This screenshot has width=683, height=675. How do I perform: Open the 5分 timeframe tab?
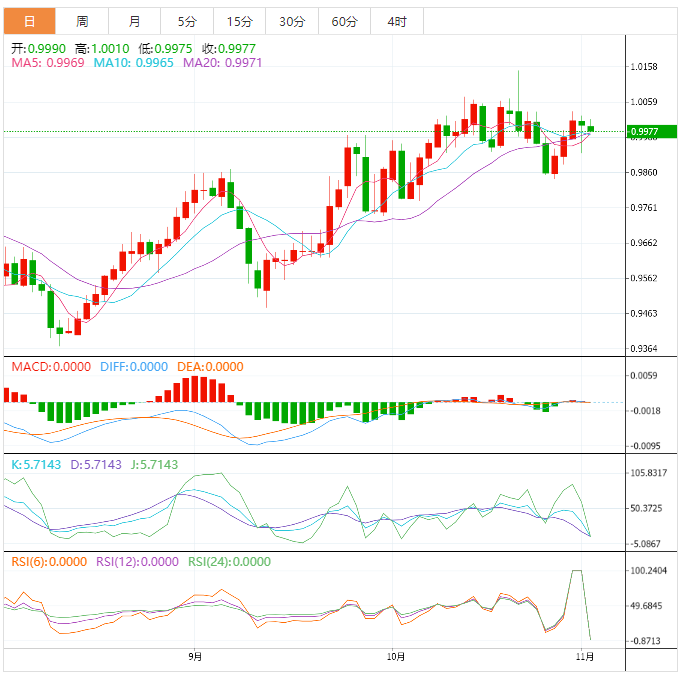[x=187, y=21]
